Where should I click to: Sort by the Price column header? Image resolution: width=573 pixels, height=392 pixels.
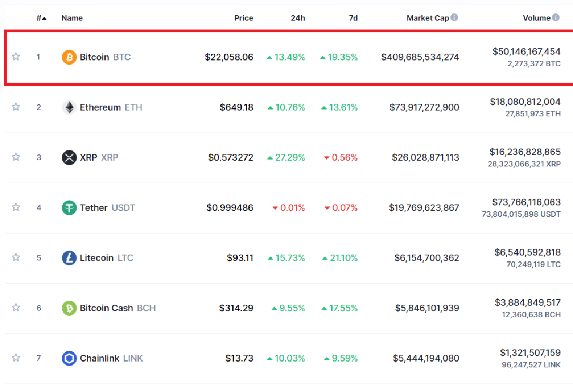click(244, 18)
